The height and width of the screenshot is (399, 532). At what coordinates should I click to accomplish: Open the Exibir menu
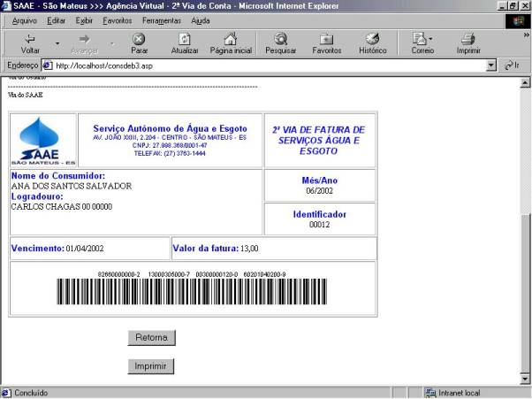[84, 20]
